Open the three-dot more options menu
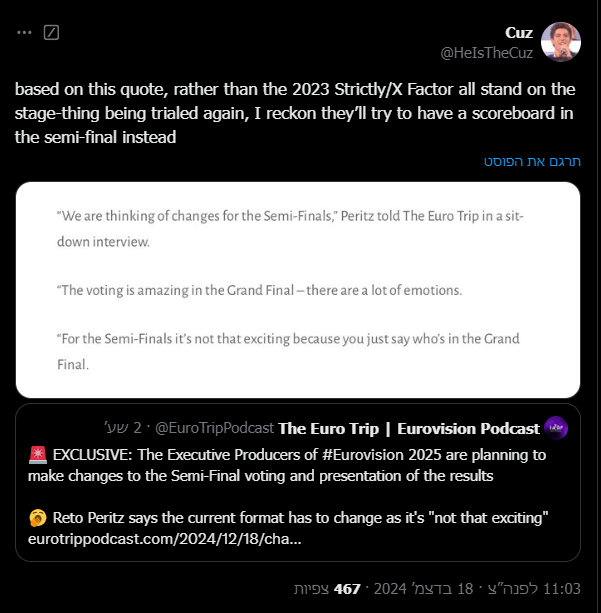The image size is (601, 613). (25, 32)
